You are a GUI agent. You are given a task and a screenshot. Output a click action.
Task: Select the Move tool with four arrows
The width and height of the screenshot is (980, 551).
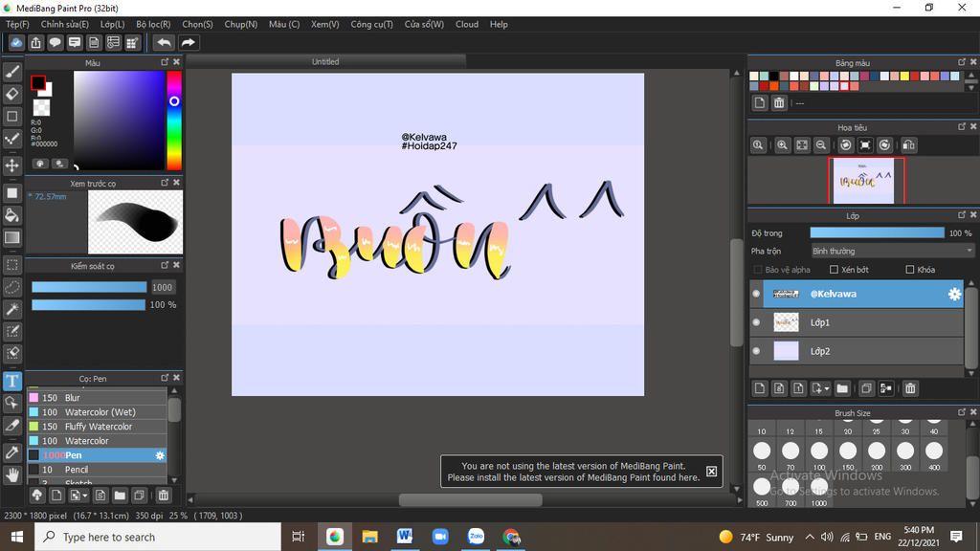(11, 165)
